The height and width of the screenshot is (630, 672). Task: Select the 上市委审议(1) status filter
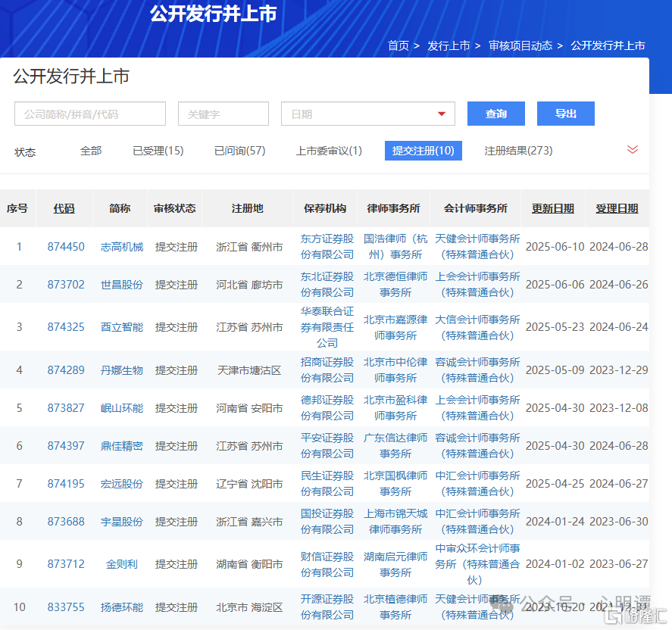329,151
